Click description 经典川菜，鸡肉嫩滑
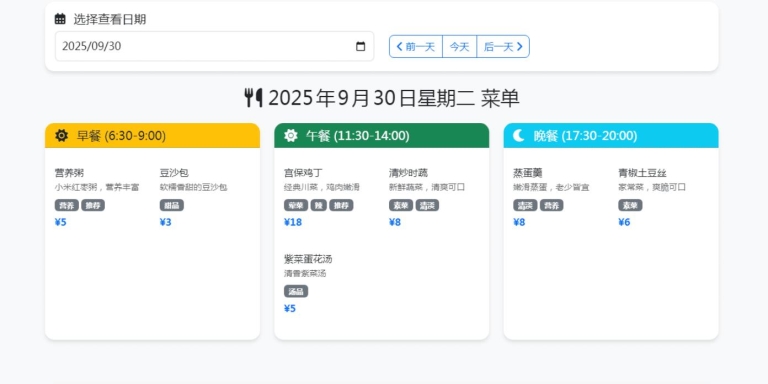This screenshot has height=384, width=768. pyautogui.click(x=322, y=188)
